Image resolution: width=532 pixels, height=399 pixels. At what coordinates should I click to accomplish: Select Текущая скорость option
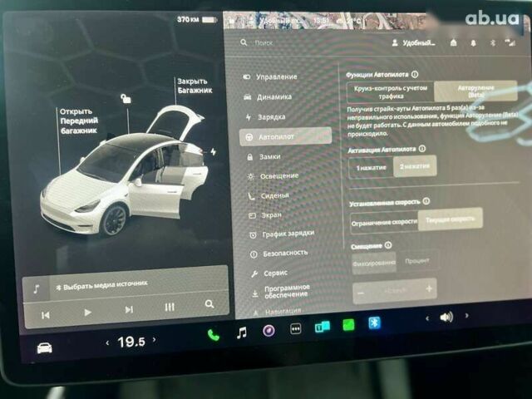pyautogui.click(x=450, y=219)
